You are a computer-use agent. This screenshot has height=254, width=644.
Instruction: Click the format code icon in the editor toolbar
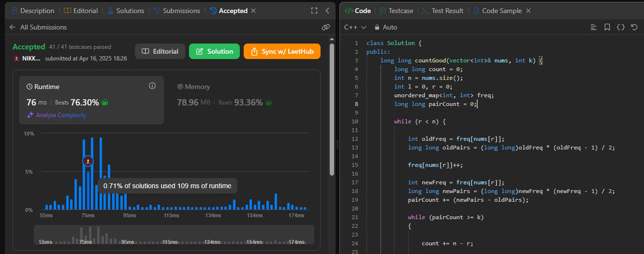(594, 27)
